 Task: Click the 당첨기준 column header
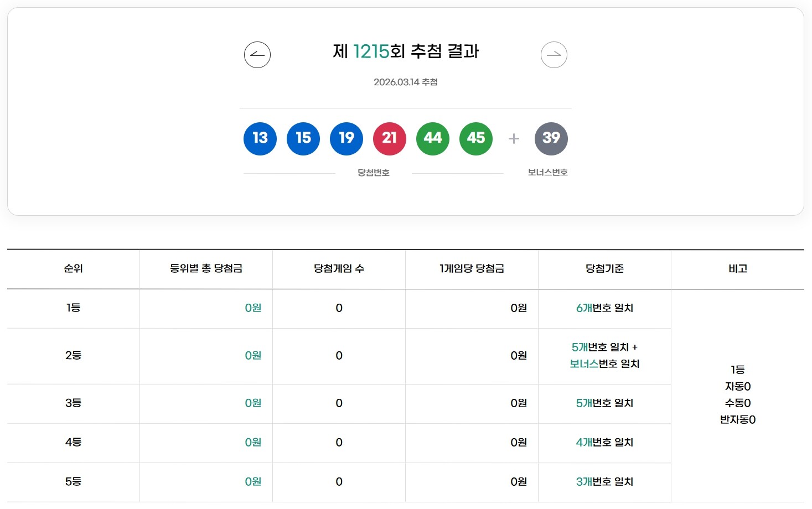[604, 268]
